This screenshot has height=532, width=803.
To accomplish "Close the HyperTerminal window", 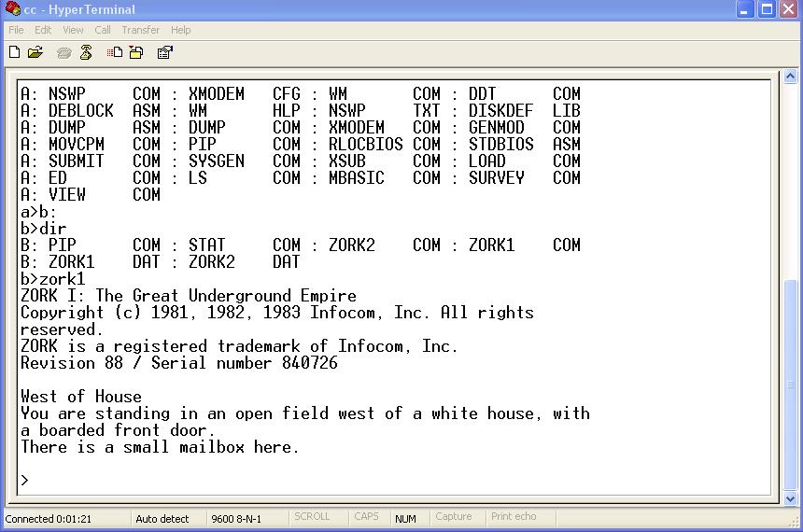I will (x=789, y=9).
